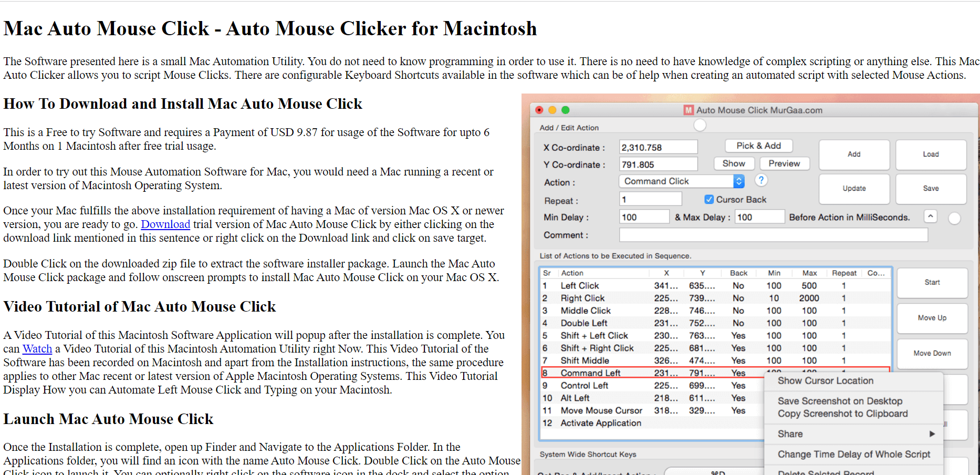Image resolution: width=980 pixels, height=475 pixels.
Task: Open the Share menu entry
Action: [853, 434]
